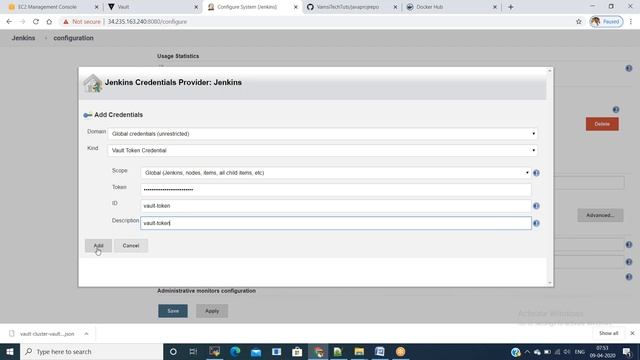640x360 pixels.
Task: Click the Save button on configuration page
Action: tap(173, 311)
